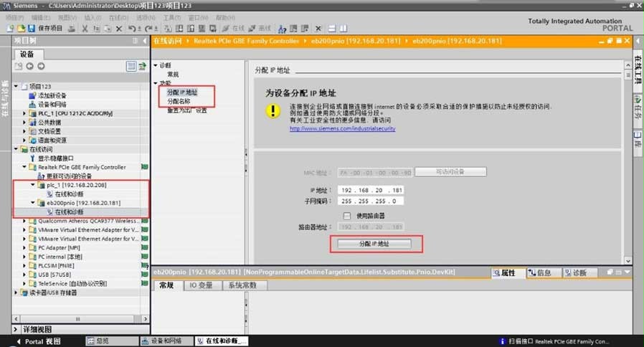Click the undo arrow icon
Image resolution: width=644 pixels, height=347 pixels.
pyautogui.click(x=131, y=28)
